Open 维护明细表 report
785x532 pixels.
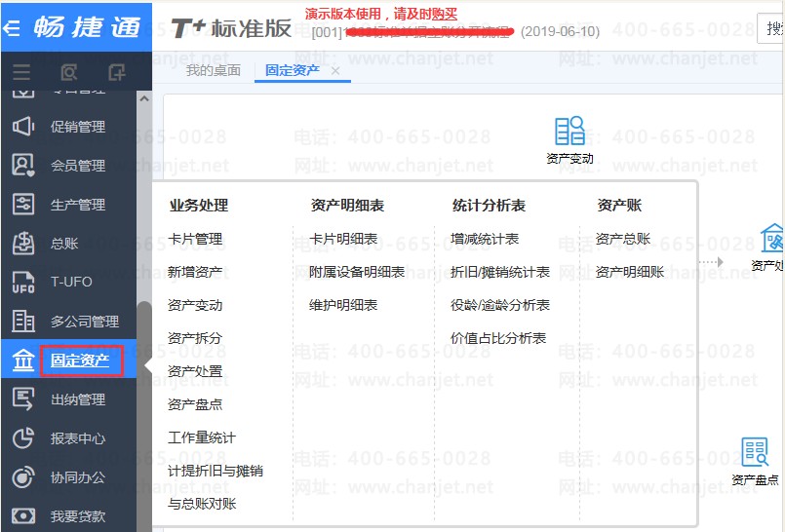(x=343, y=305)
